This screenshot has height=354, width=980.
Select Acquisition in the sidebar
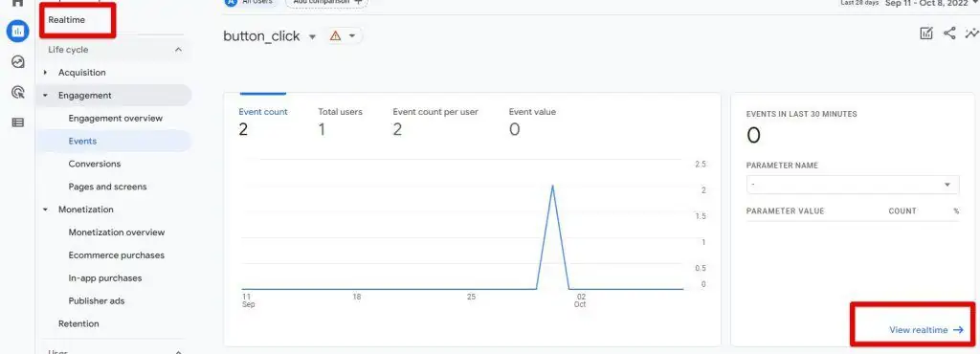tap(82, 73)
